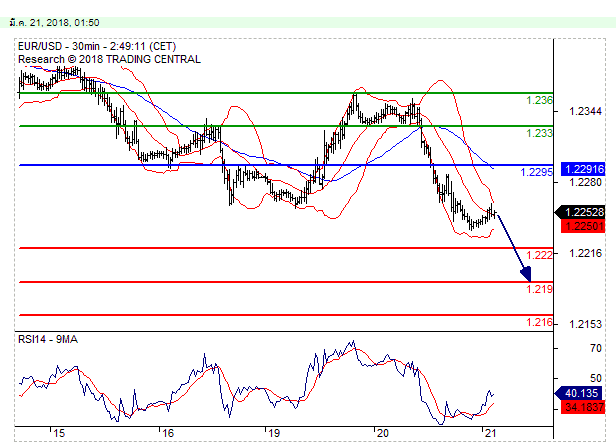Click the green resistance label 1.233
The height and width of the screenshot is (446, 616).
click(x=539, y=133)
